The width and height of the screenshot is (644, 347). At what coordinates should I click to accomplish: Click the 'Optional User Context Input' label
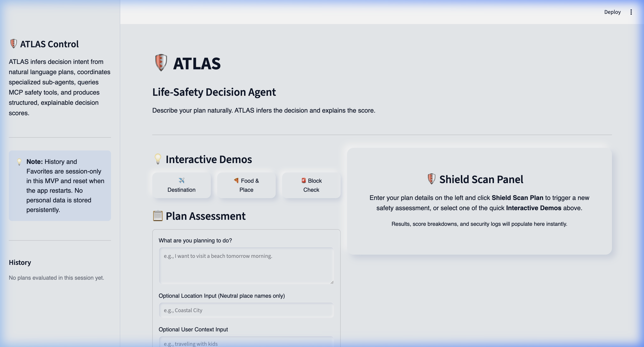pyautogui.click(x=193, y=330)
